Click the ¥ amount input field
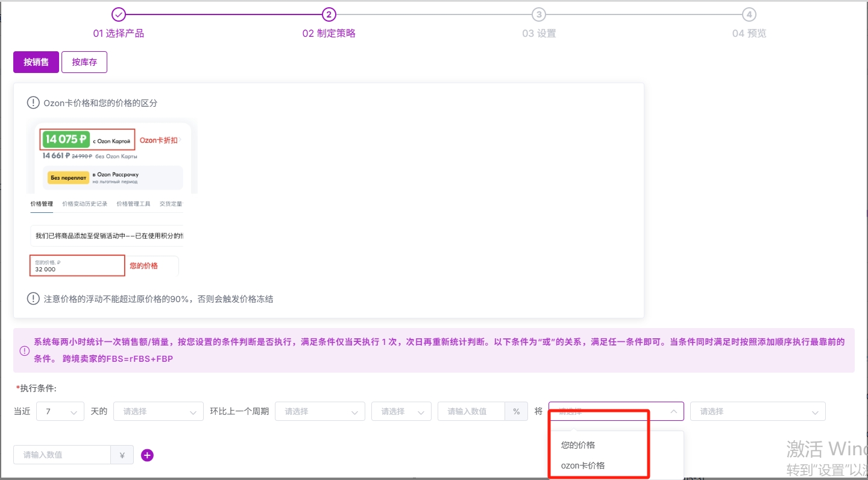The height and width of the screenshot is (480, 868). click(x=62, y=455)
